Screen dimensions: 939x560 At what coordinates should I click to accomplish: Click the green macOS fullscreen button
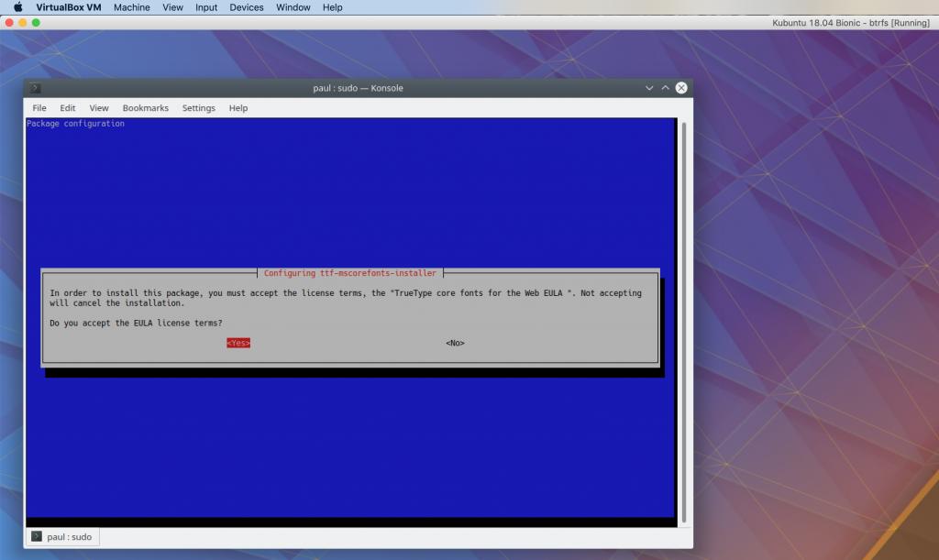coord(37,22)
